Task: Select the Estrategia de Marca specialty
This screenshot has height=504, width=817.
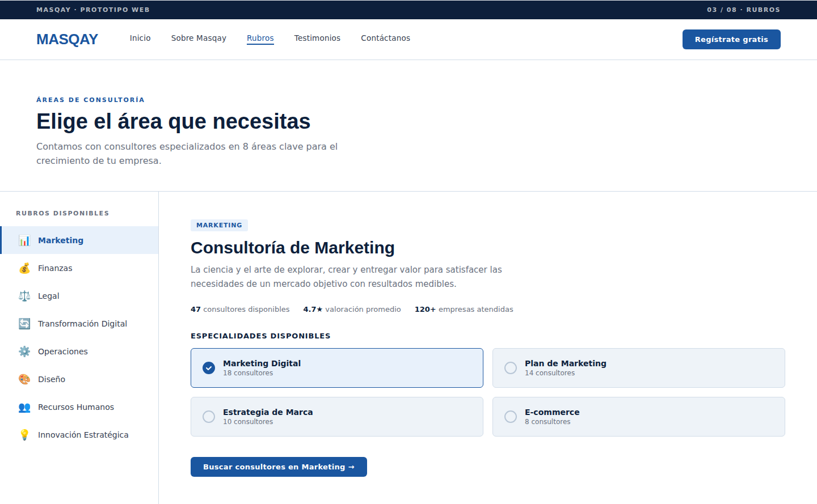Action: [337, 417]
